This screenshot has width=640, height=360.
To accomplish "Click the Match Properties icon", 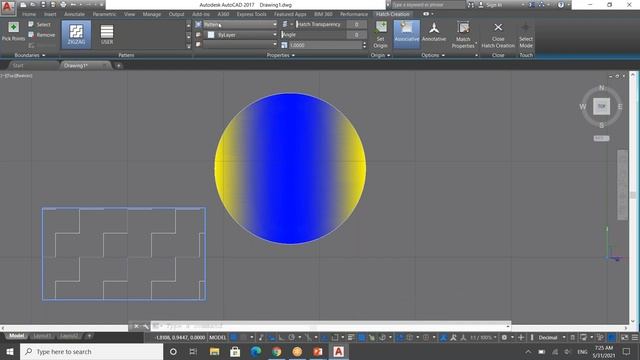I will click(x=463, y=29).
